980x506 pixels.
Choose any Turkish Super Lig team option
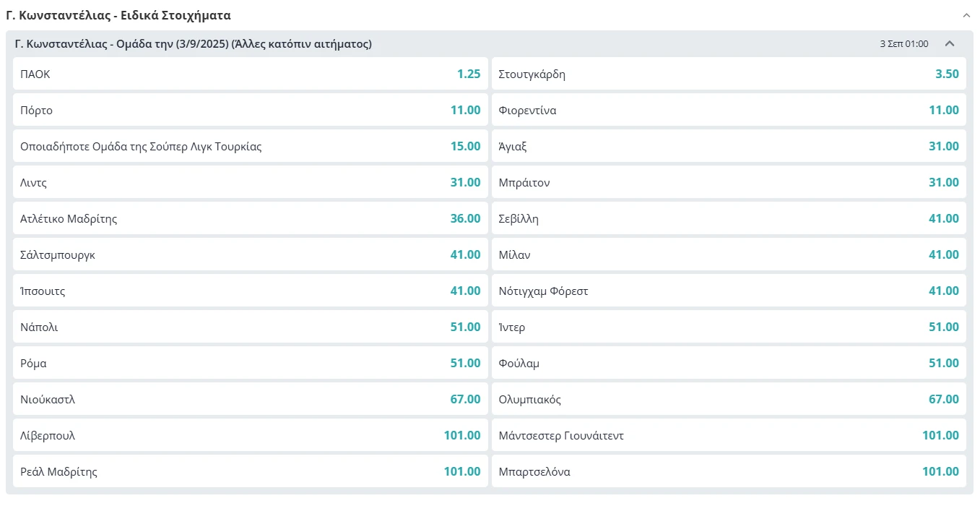(250, 146)
